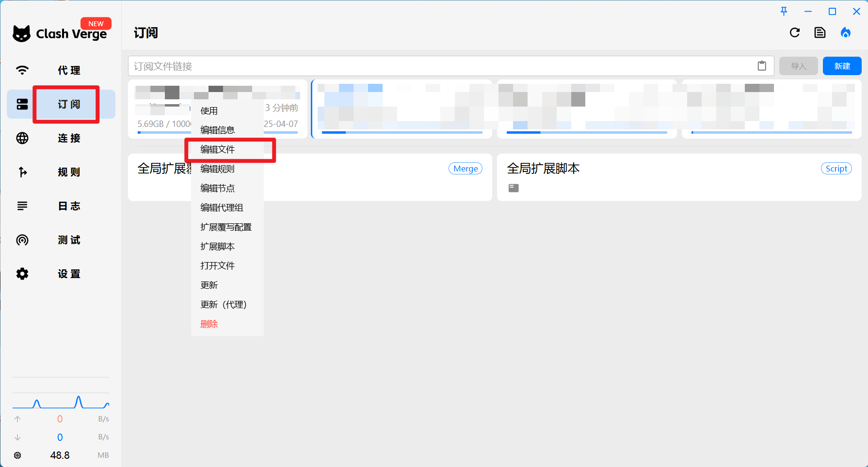Open the 规则 (Rules) page
Viewport: 868px width, 467px height.
(61, 172)
